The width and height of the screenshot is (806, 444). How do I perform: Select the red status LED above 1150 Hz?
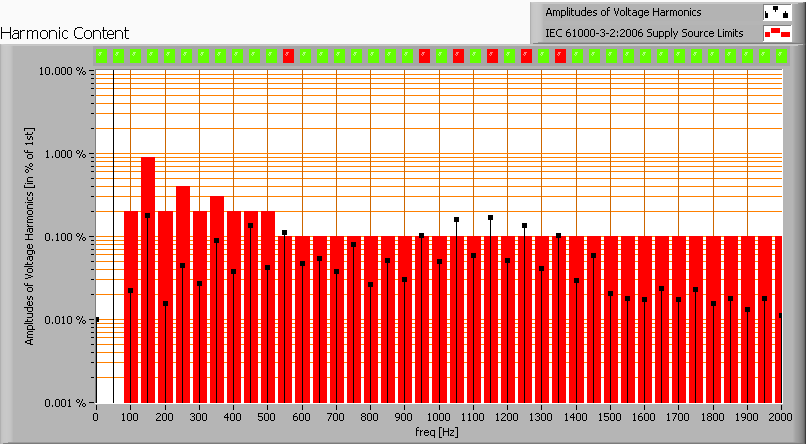(492, 55)
